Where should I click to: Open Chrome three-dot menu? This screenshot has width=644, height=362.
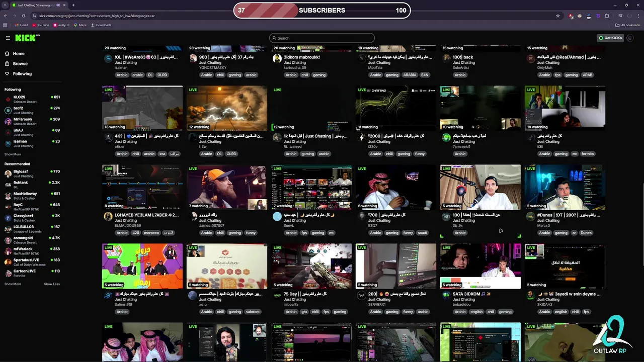point(637,16)
